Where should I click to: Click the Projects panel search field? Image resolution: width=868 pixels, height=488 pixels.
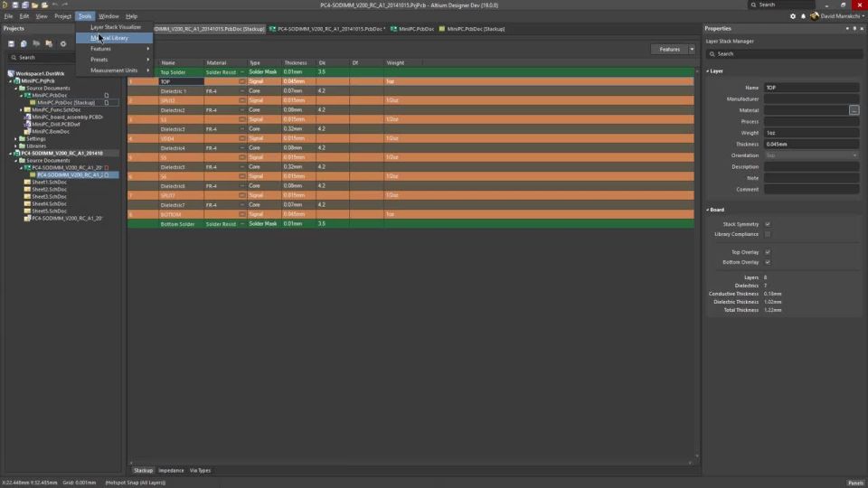[x=42, y=58]
